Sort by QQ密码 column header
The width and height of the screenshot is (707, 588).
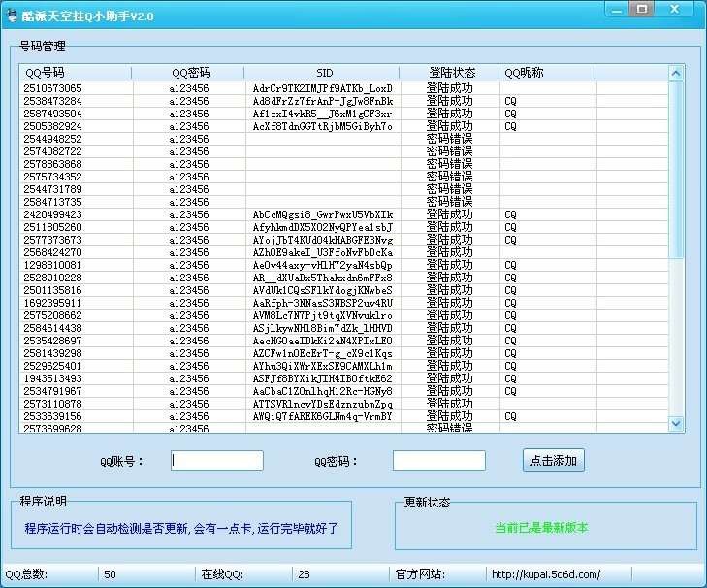tap(188, 73)
